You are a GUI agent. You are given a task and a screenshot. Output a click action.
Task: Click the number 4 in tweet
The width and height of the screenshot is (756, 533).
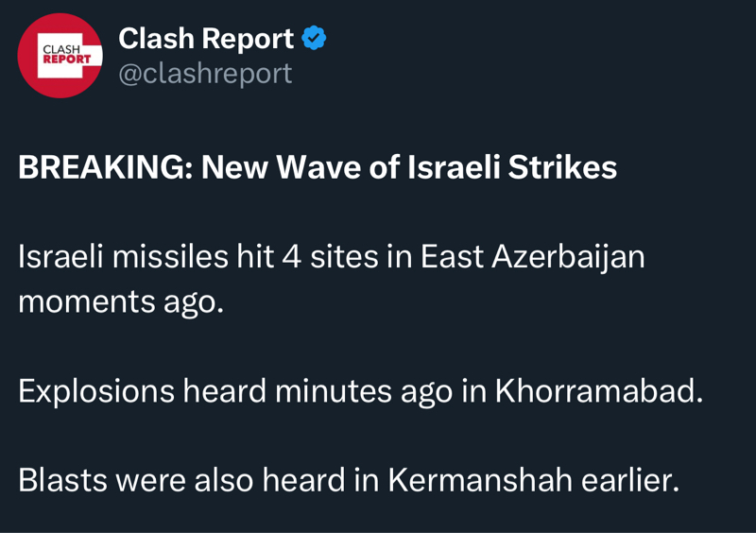pos(292,256)
